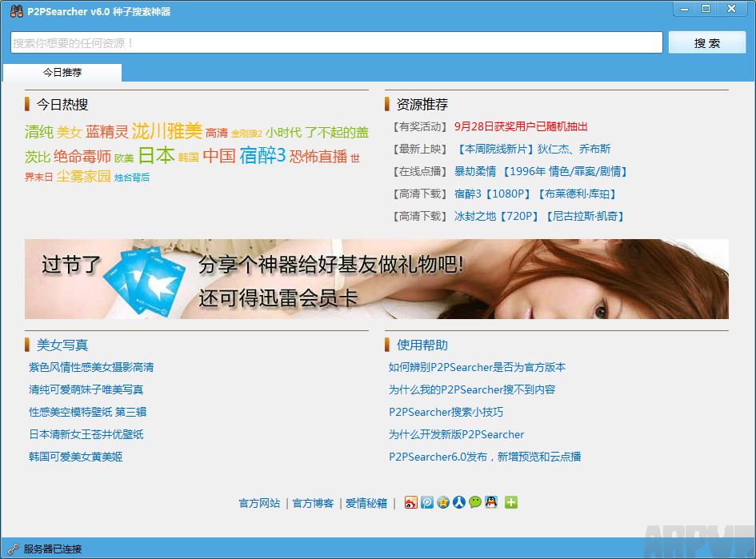
Task: Switch to the 今日推荐 tab
Action: (x=62, y=73)
